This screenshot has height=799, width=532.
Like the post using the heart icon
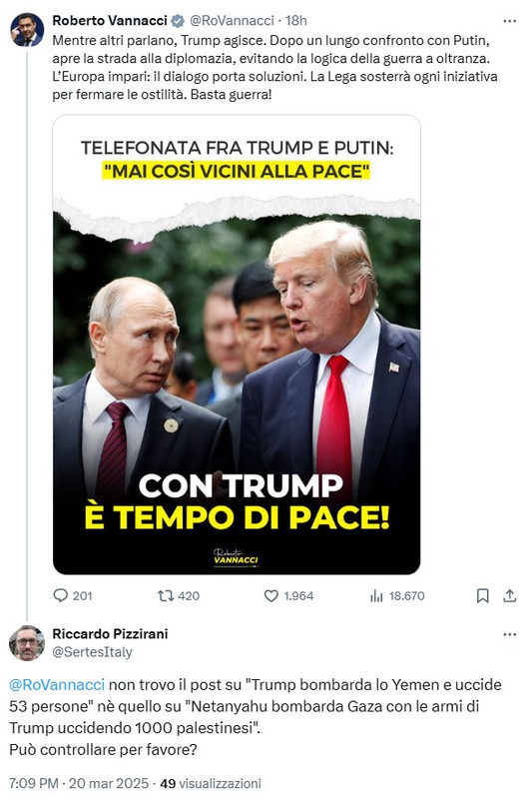coord(270,595)
